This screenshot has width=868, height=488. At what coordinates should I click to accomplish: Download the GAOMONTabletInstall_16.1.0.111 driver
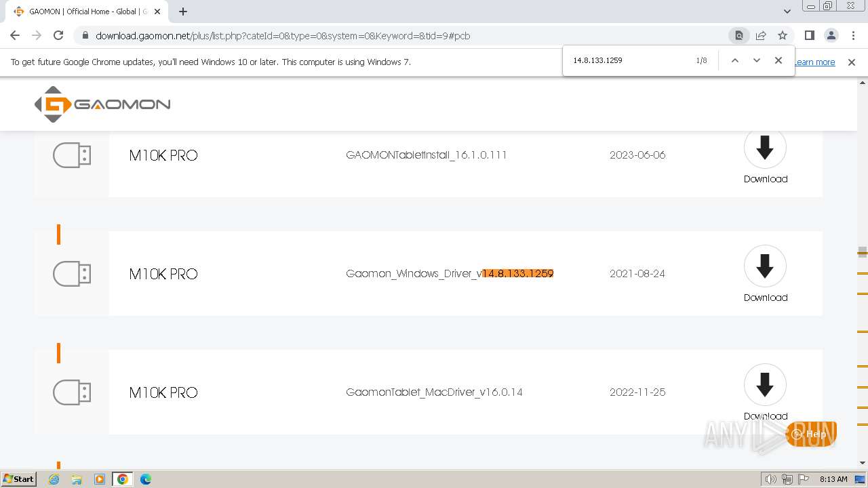tap(765, 157)
